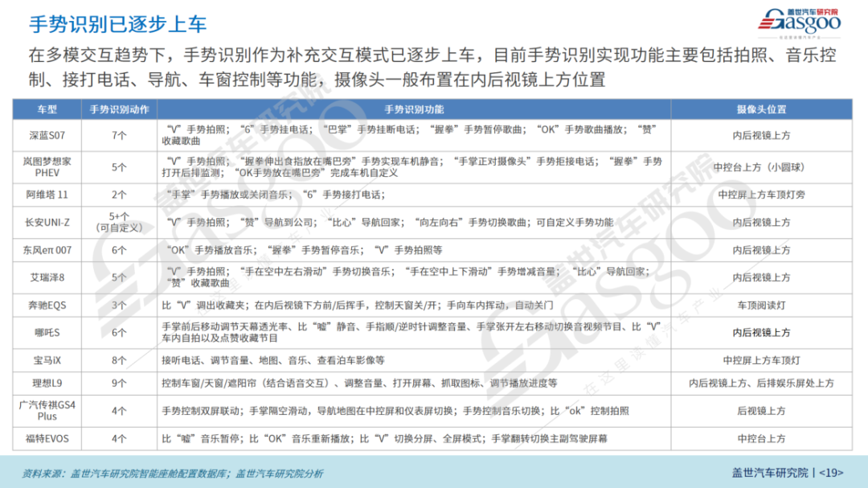The height and width of the screenshot is (488, 868).
Task: Click 内后视镜上方、后排娱乐屏处上方 cell
Action: 762,383
